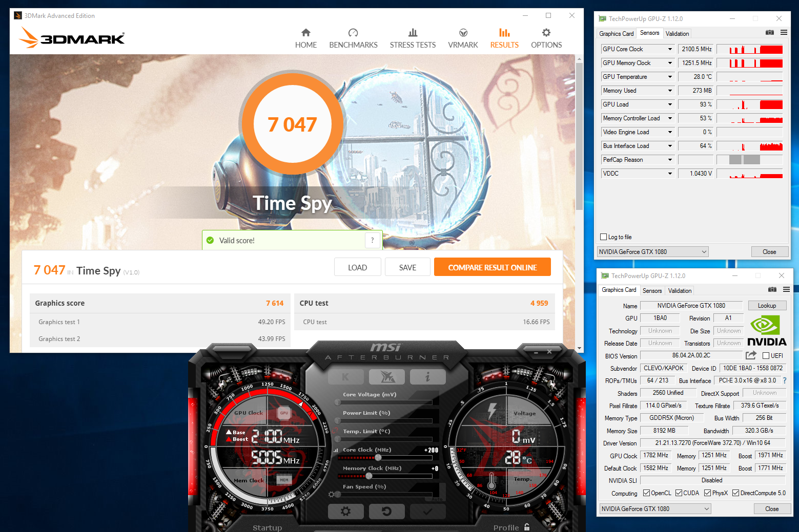Open the Afterburner information (i) button
This screenshot has width=799, height=532.
(427, 377)
